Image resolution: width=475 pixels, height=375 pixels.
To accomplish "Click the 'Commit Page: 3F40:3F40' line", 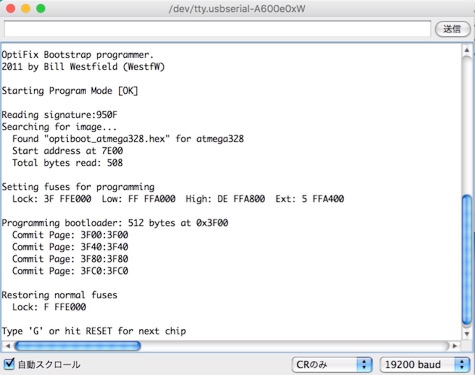I will pyautogui.click(x=70, y=247).
